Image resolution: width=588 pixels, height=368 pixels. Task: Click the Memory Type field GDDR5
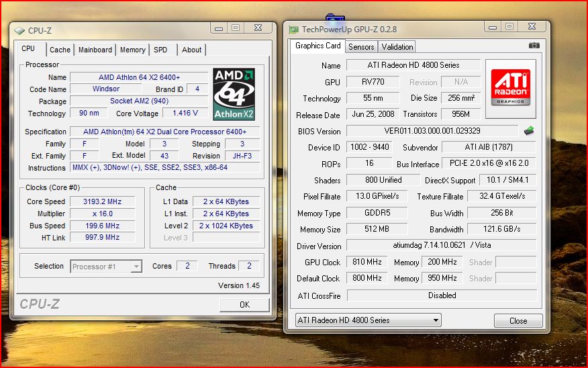377,213
